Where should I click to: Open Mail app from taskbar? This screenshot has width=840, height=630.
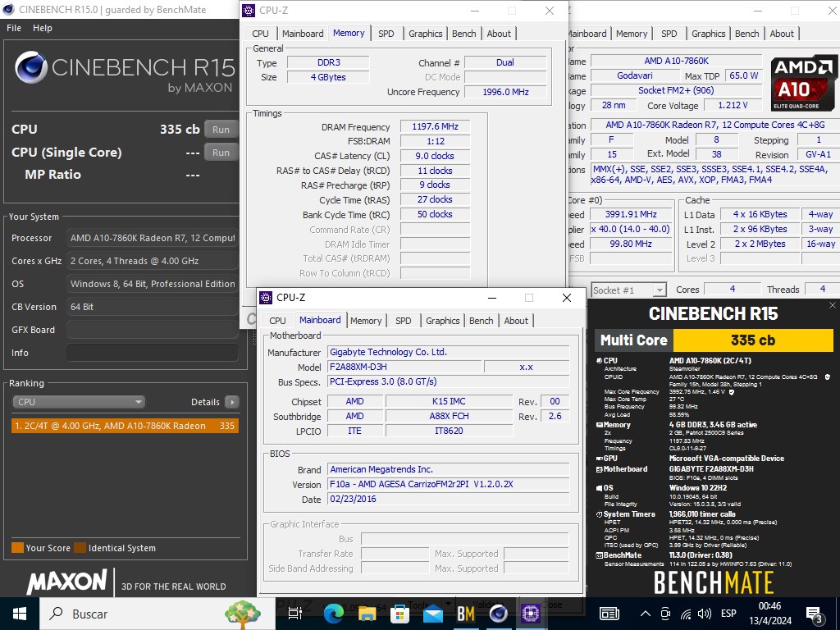432,614
